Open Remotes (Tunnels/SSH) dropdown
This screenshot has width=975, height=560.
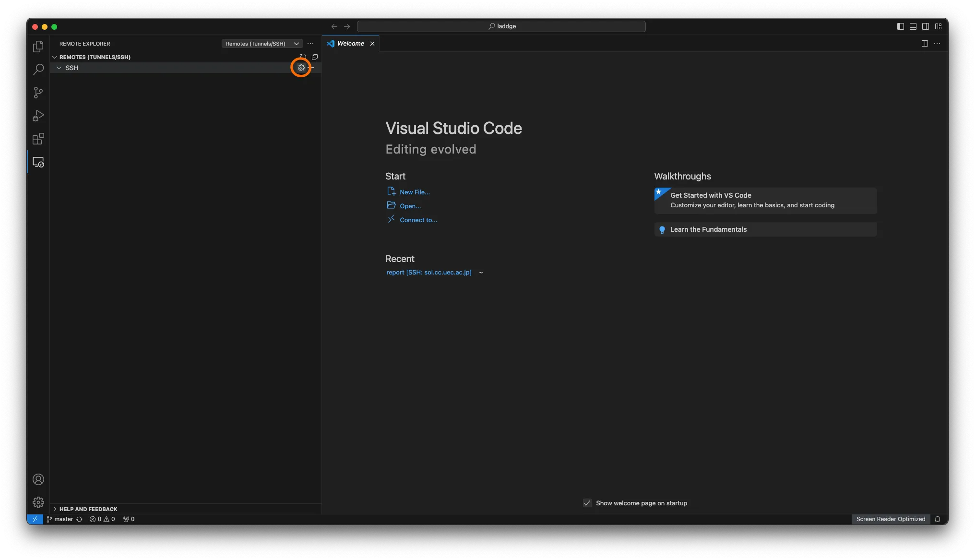point(262,44)
